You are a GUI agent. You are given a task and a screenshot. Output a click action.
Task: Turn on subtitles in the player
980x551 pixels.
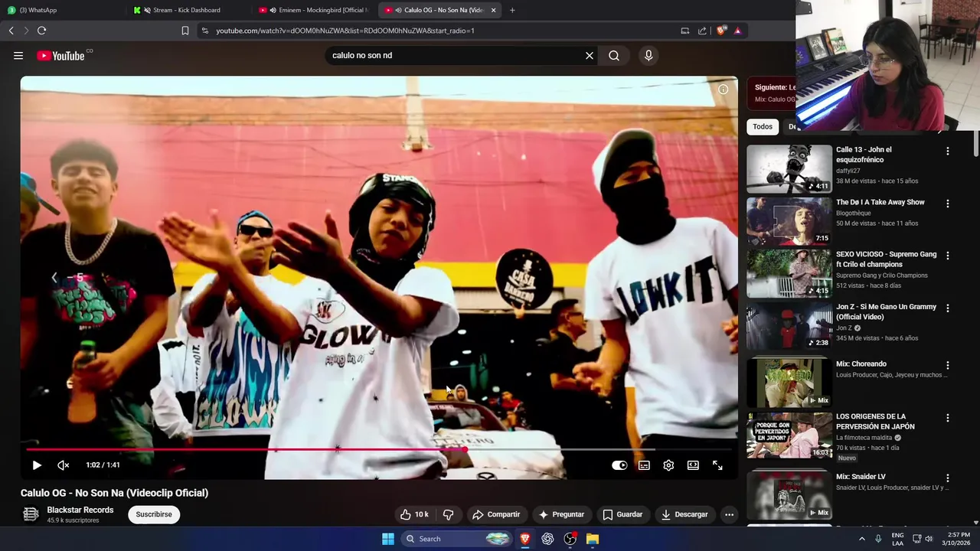tap(644, 465)
